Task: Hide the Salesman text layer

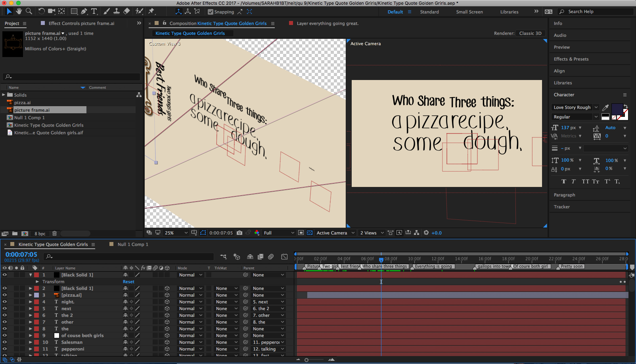Action: click(5, 342)
